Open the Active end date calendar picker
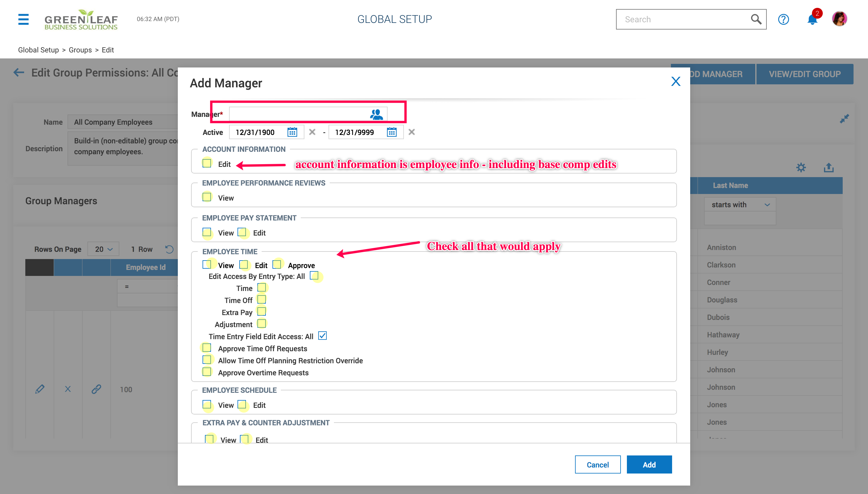The height and width of the screenshot is (494, 868). pos(392,132)
